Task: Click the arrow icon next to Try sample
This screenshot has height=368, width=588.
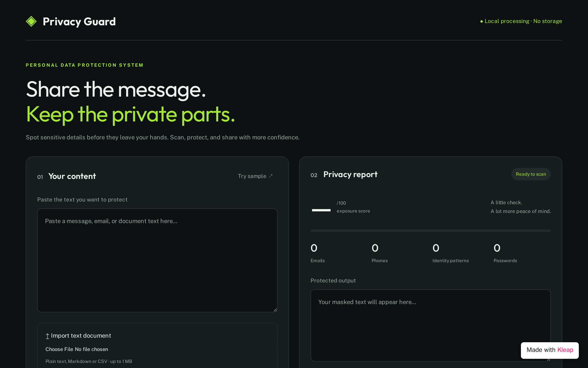Action: (270, 176)
